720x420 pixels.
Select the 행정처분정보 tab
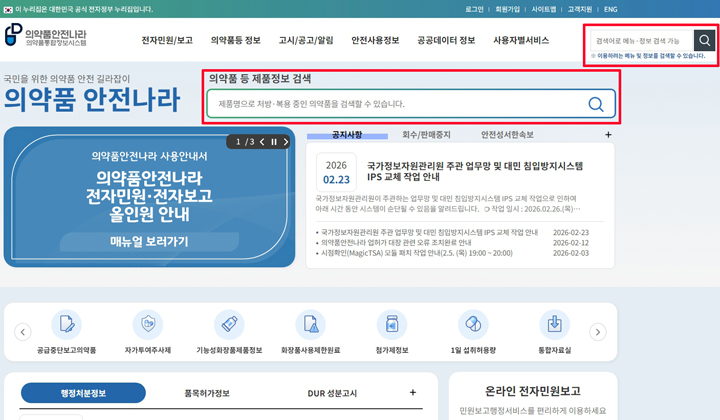pos(83,393)
